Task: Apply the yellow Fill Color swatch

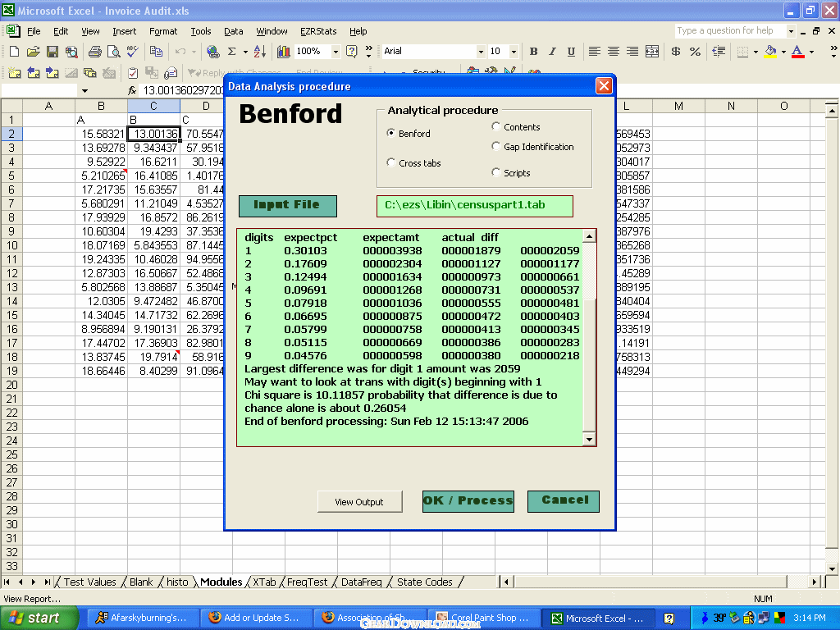Action: click(x=770, y=52)
